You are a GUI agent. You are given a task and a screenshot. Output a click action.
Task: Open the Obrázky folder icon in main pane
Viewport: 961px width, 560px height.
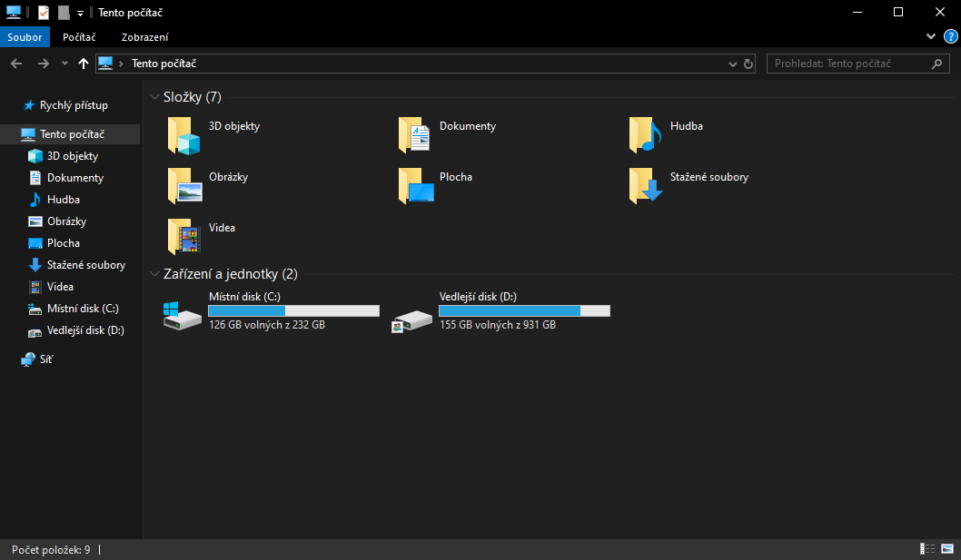coord(183,186)
